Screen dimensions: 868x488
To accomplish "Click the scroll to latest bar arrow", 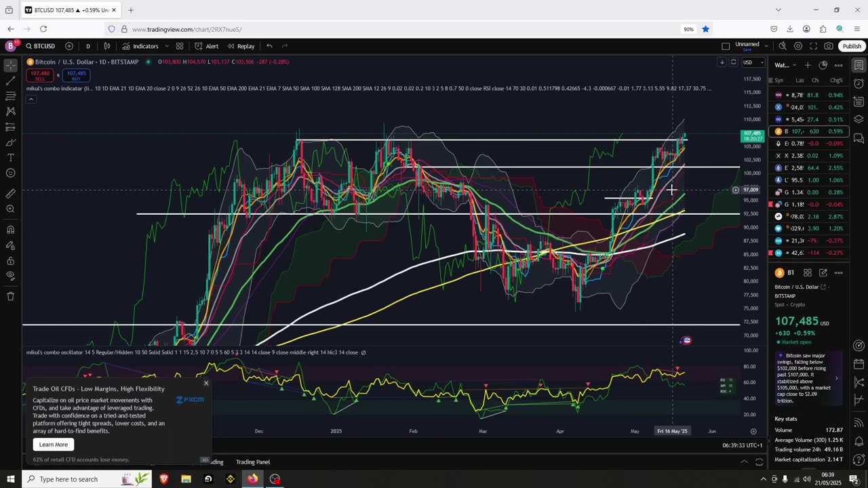I will [x=722, y=62].
